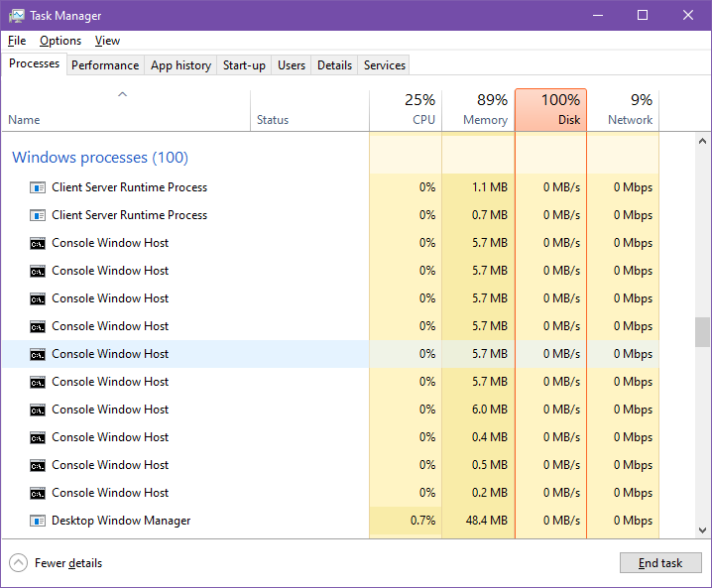Collapse view using Fewer details arrow icon
This screenshot has width=712, height=588.
(19, 563)
